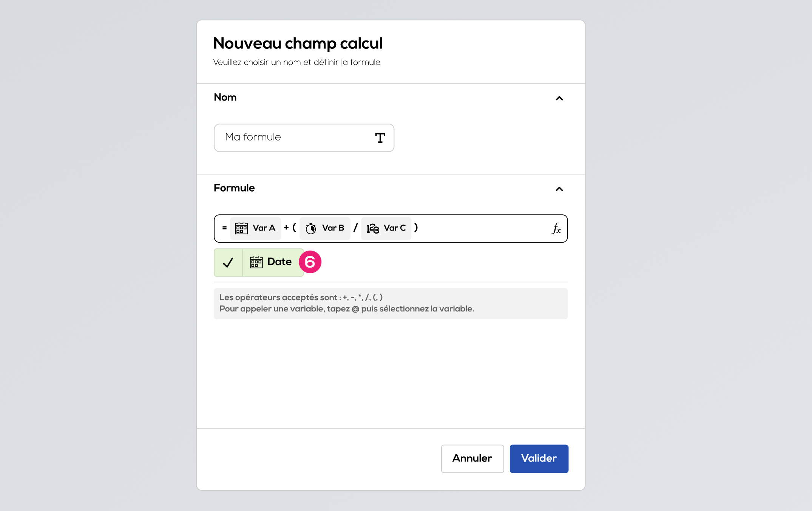Click the Formule section heading
The image size is (812, 511).
(234, 188)
